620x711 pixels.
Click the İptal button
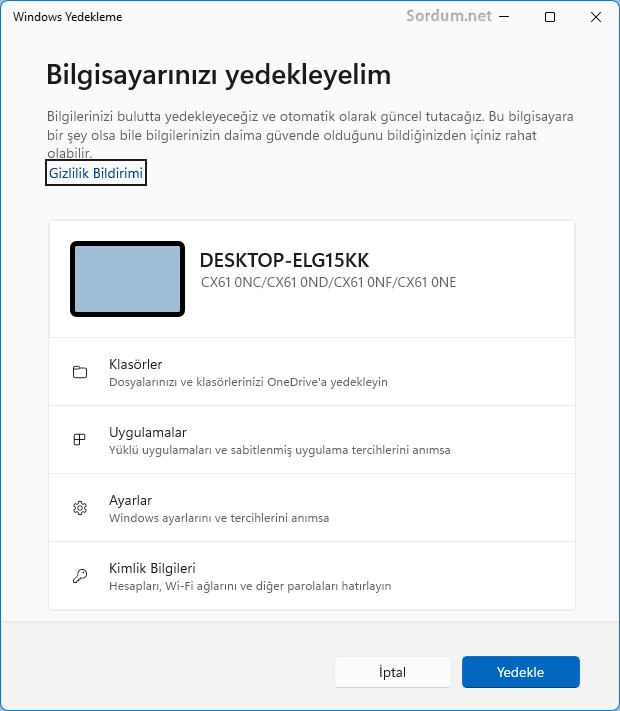(x=393, y=672)
